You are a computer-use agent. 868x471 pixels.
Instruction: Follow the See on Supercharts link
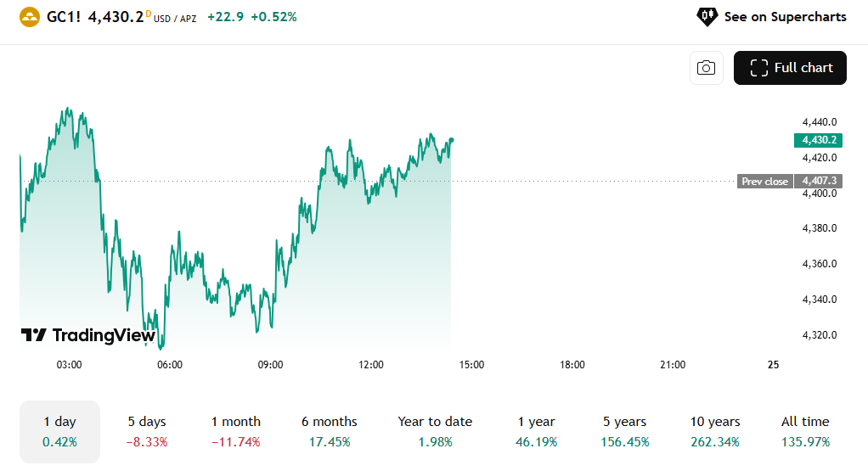[x=785, y=16]
